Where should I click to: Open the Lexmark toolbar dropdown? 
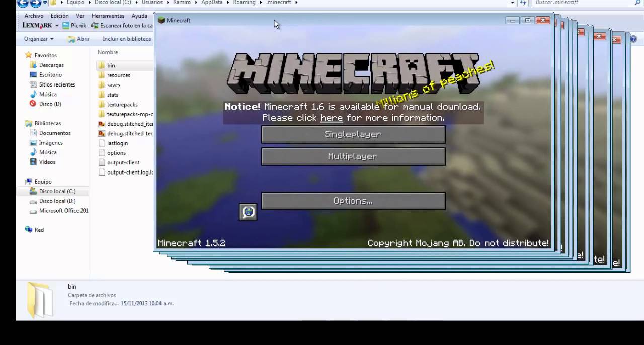[56, 25]
